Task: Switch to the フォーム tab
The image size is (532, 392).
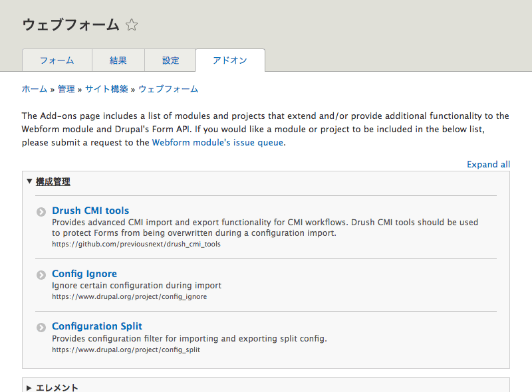Action: coord(57,60)
